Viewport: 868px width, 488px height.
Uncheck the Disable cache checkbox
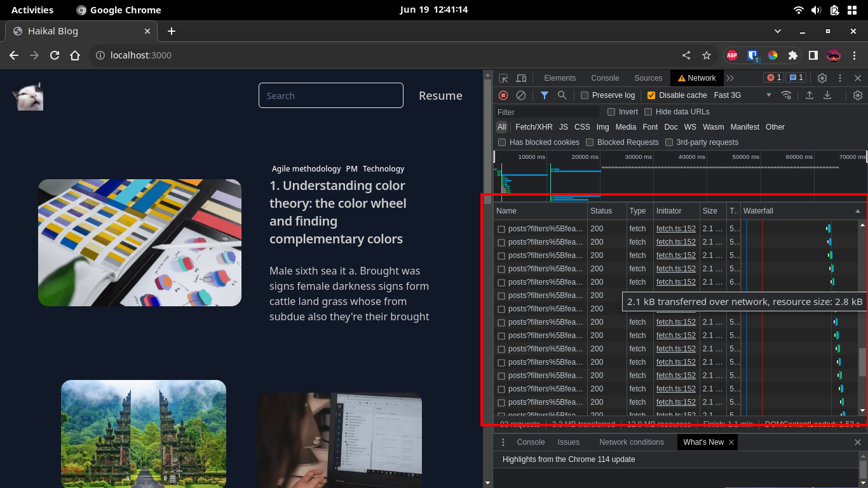[651, 95]
